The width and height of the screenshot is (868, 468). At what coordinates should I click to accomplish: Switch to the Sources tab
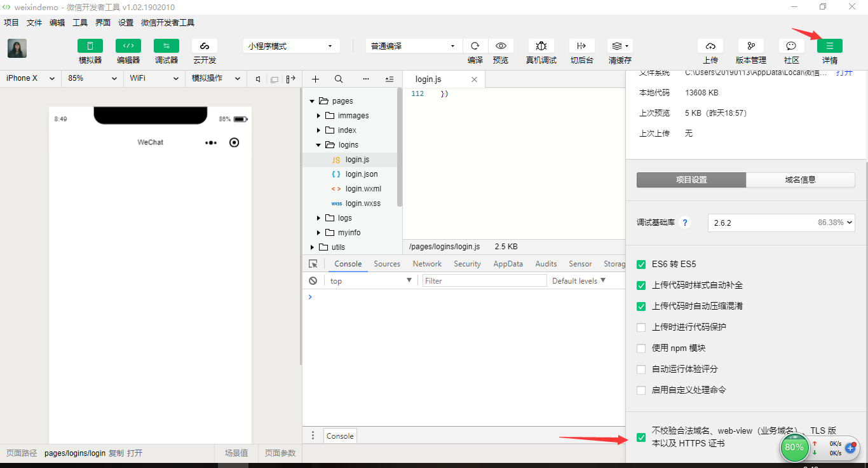[387, 264]
